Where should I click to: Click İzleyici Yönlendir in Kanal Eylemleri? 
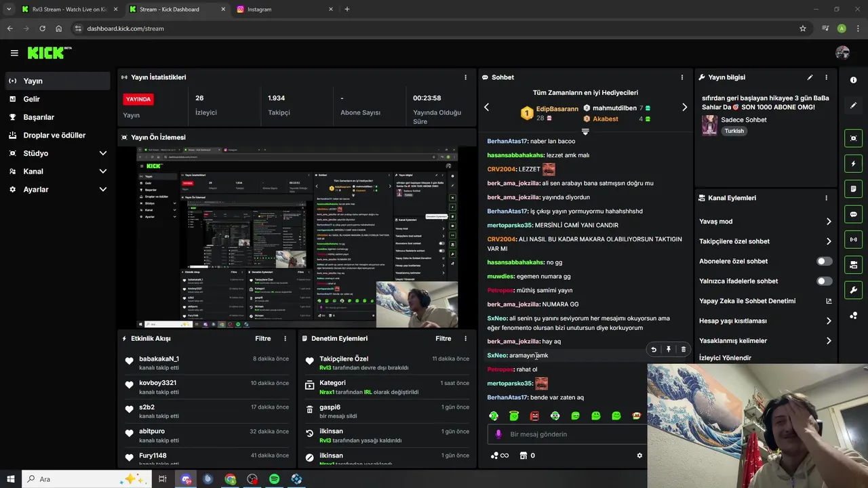(725, 358)
